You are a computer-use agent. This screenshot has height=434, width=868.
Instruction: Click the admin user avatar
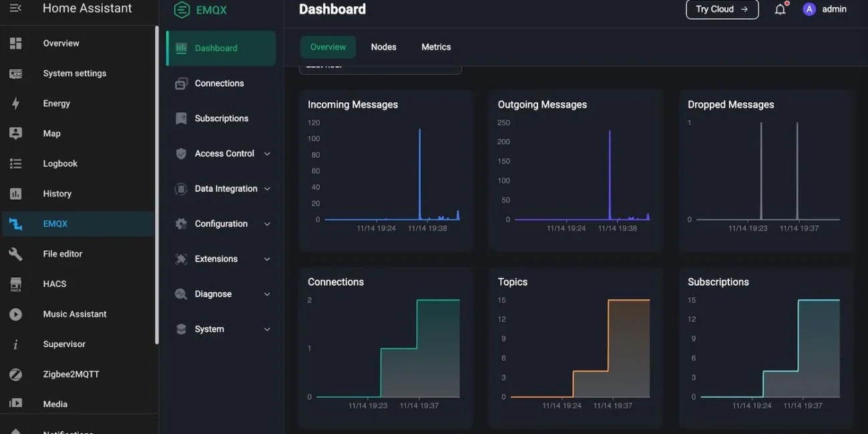coord(809,9)
